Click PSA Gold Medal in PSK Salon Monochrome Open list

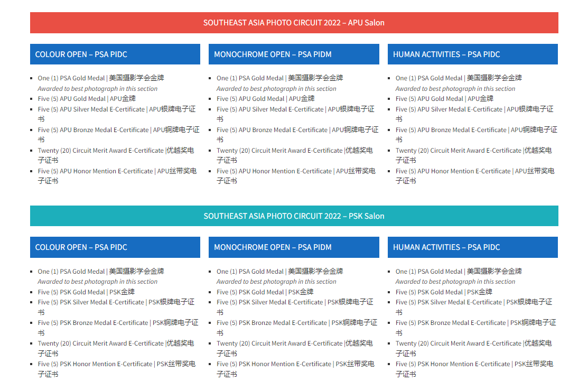point(280,272)
